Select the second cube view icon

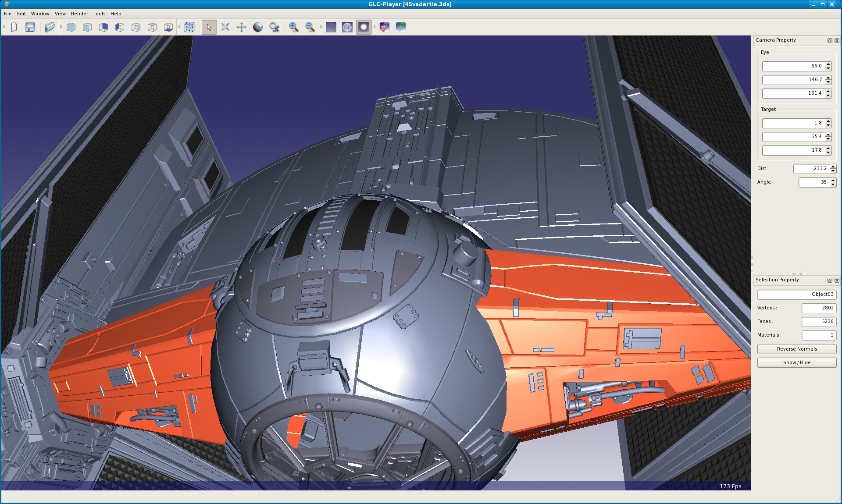(87, 27)
